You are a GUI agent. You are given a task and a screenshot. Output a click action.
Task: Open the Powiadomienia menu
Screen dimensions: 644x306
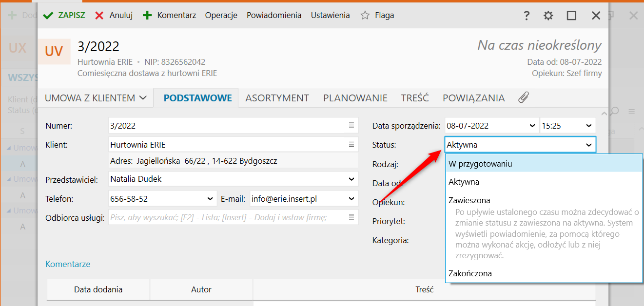274,15
